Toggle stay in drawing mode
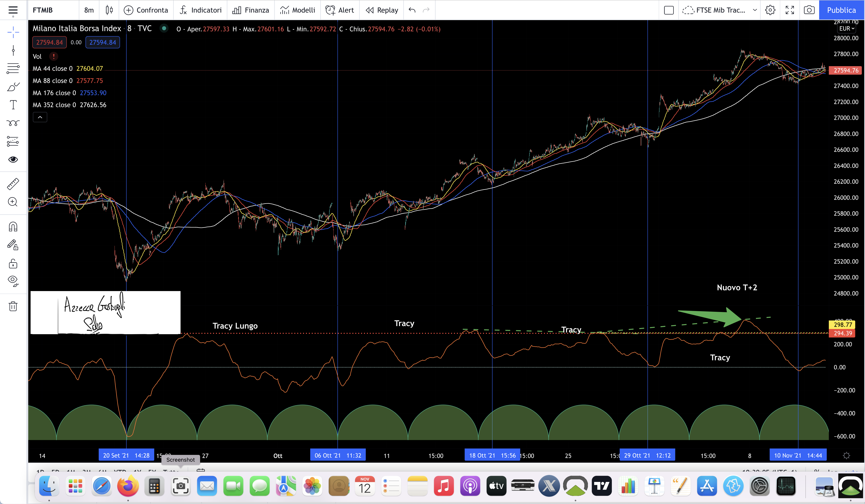865x504 pixels. pos(13,245)
